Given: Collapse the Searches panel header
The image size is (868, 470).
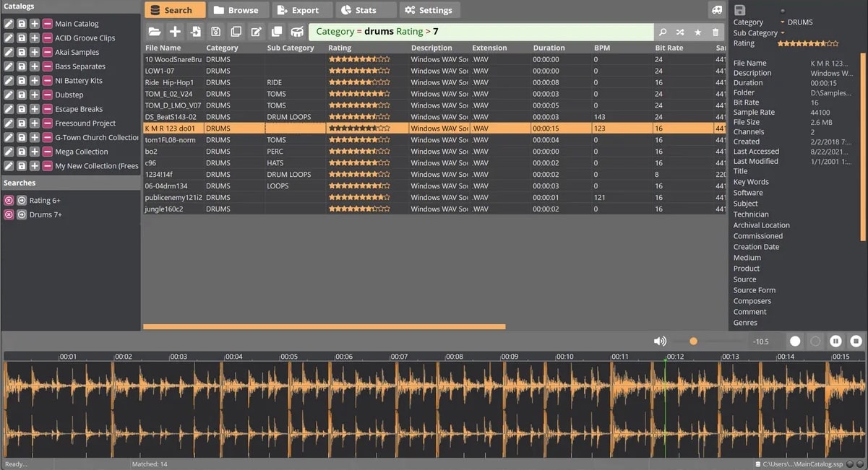Looking at the screenshot, I should pos(70,183).
